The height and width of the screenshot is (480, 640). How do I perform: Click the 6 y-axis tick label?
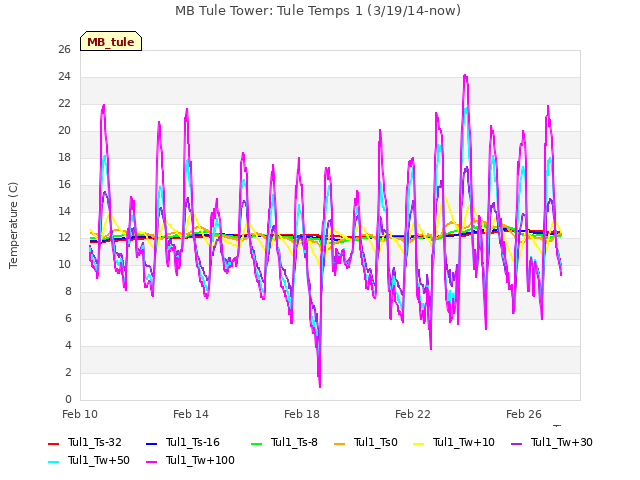68,318
